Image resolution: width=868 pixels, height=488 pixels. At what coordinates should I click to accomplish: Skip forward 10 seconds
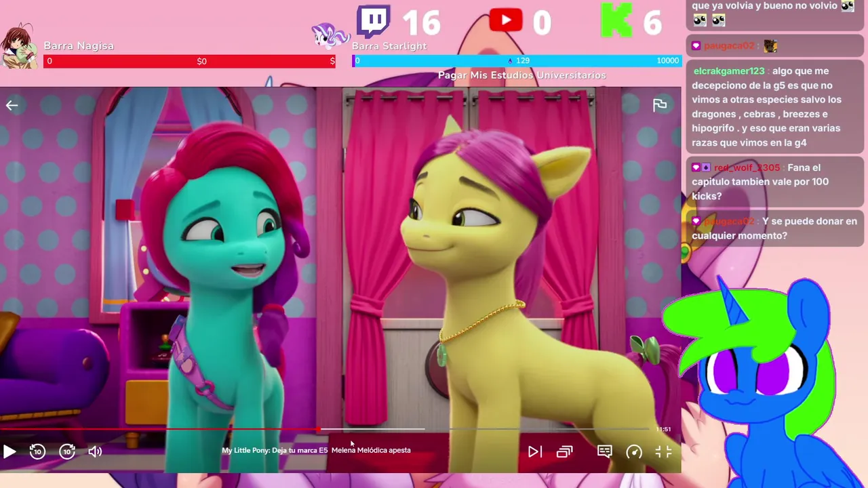point(67,451)
